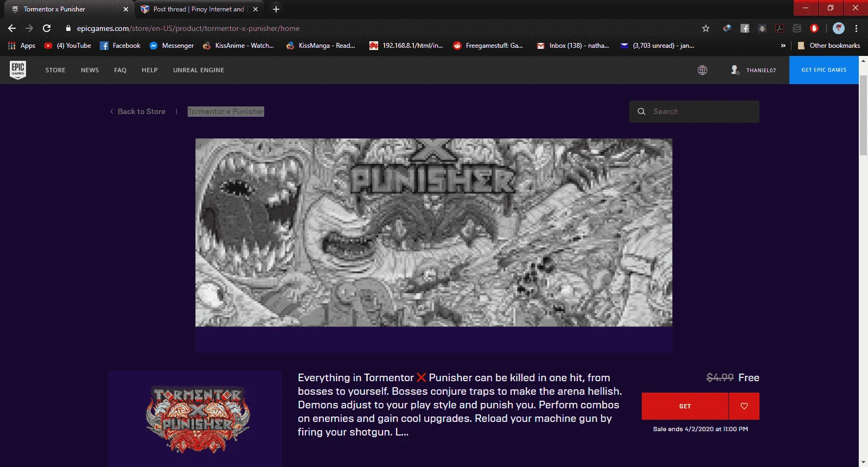Viewport: 868px width, 467px height.
Task: Expand the hidden bookmarks overflow chevron
Action: point(783,46)
